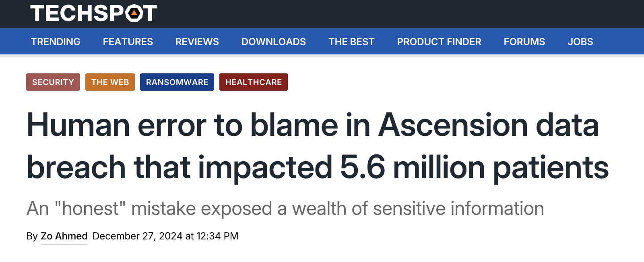Screen dimensions: 644x262
Task: Open The Best recommendations page
Action: tap(351, 42)
